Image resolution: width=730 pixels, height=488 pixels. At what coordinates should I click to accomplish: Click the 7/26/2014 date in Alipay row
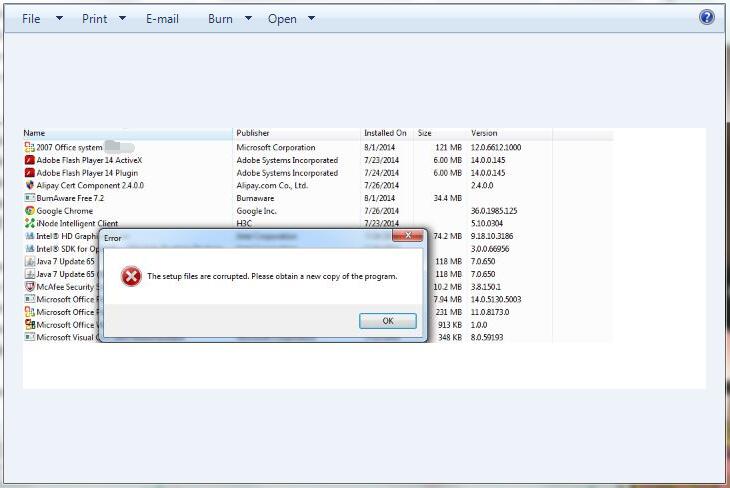pos(381,185)
